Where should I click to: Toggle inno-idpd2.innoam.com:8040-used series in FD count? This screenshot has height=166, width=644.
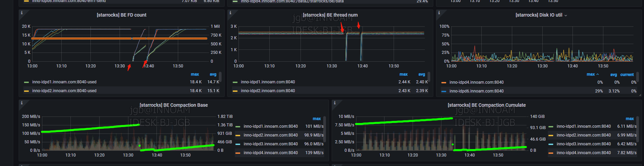click(64, 91)
